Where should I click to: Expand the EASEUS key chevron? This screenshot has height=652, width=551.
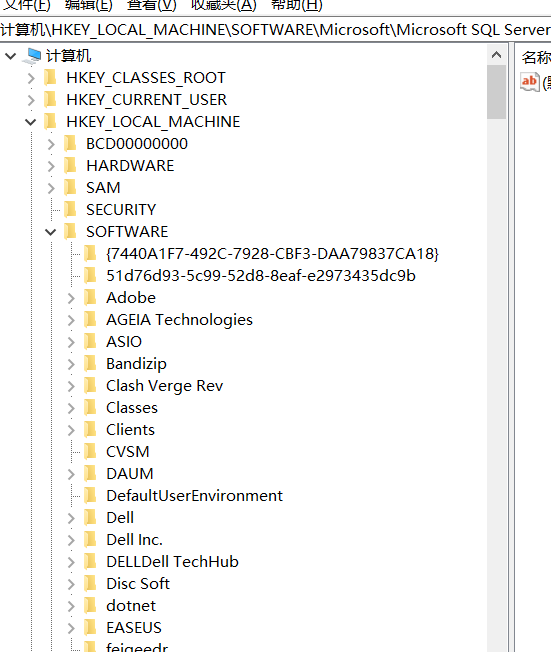pos(71,628)
